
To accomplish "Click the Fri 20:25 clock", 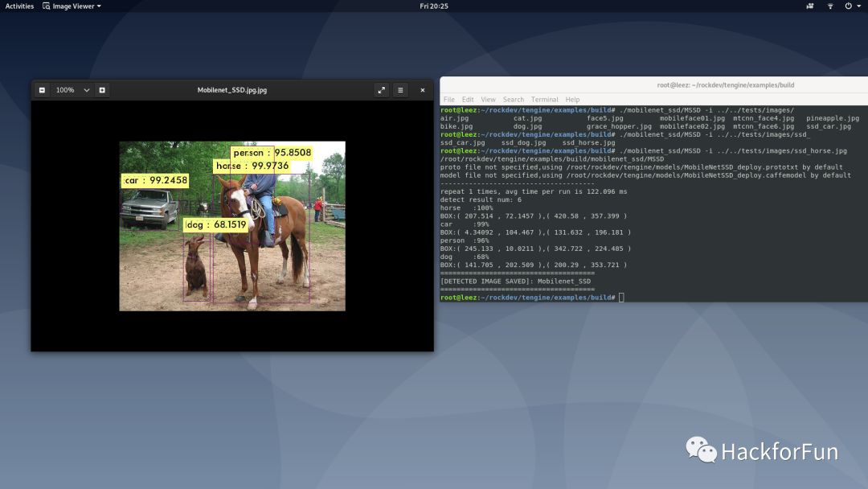I will (x=434, y=6).
